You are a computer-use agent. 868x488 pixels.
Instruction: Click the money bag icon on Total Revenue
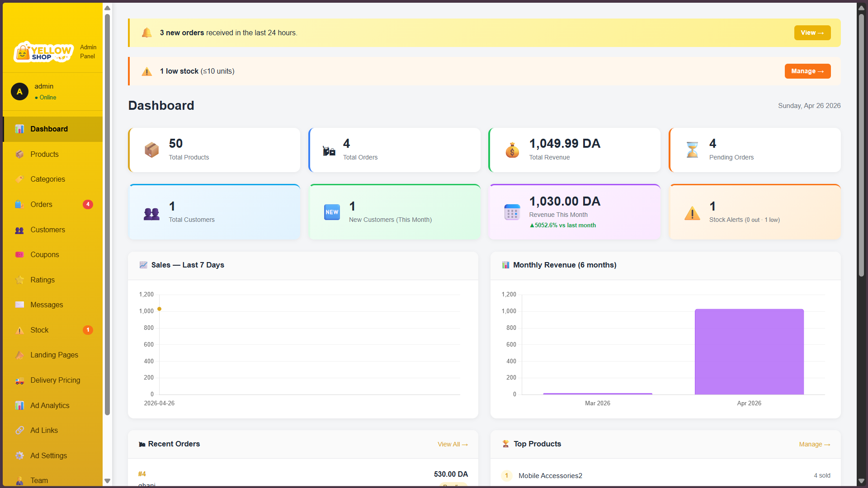512,150
